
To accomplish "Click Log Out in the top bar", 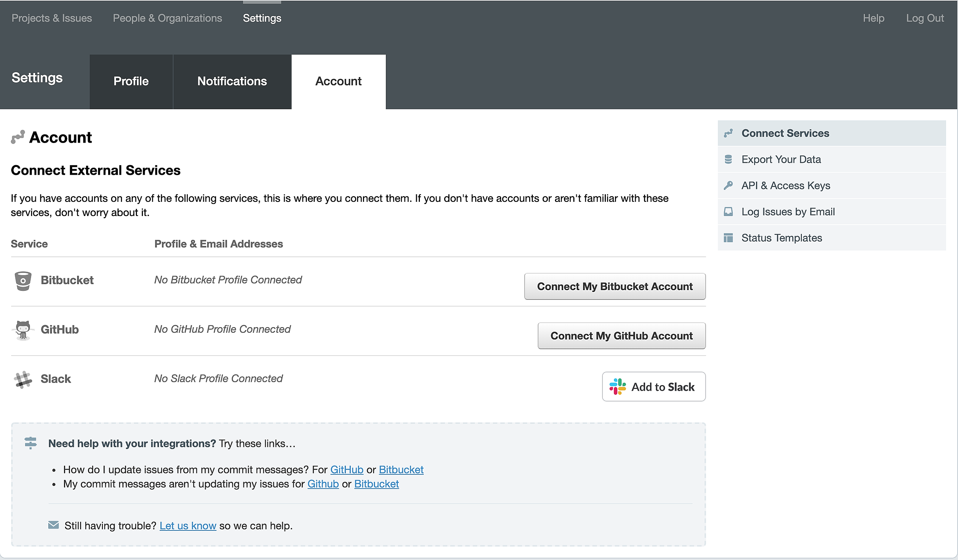I will [925, 18].
